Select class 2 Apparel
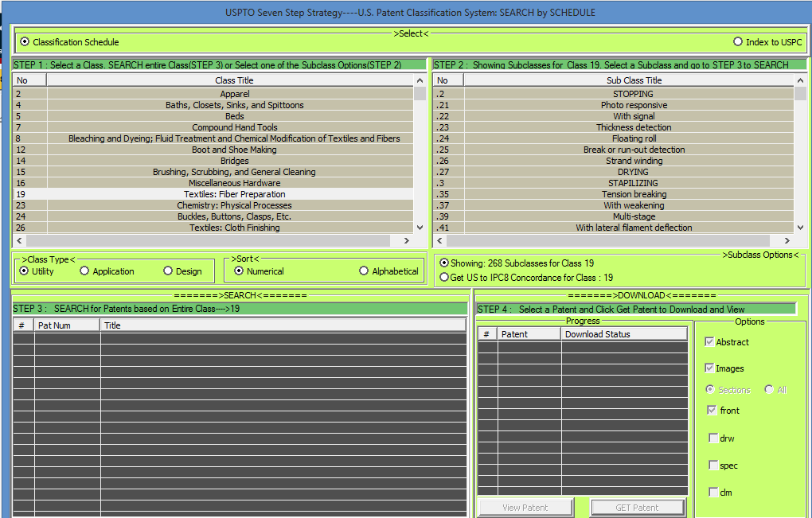 point(213,94)
